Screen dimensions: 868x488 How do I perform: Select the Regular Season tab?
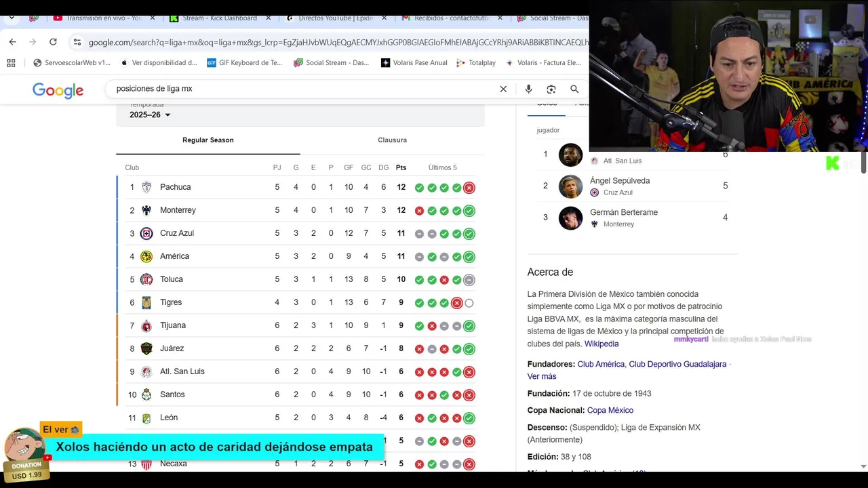pyautogui.click(x=208, y=140)
